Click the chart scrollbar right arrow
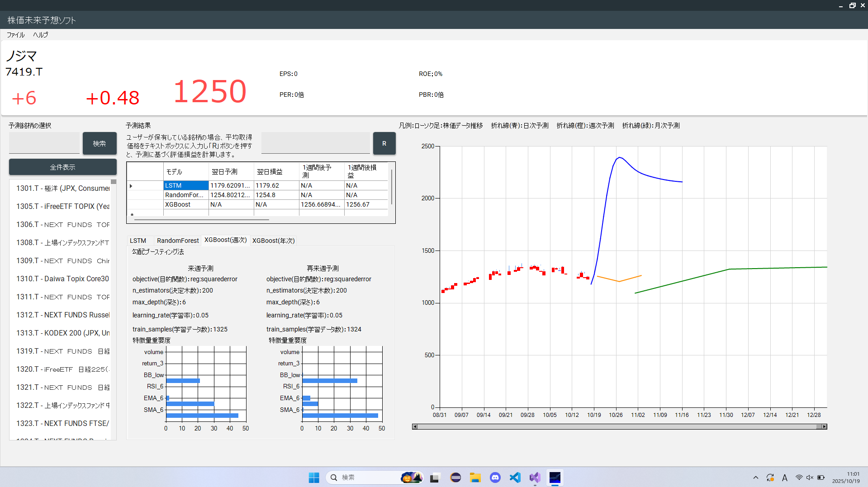The height and width of the screenshot is (487, 868). point(824,426)
